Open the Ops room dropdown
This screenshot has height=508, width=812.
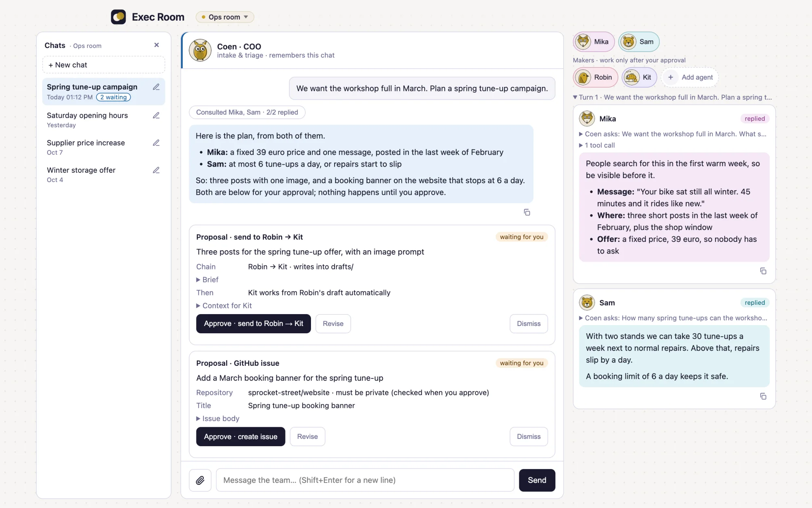pyautogui.click(x=225, y=17)
